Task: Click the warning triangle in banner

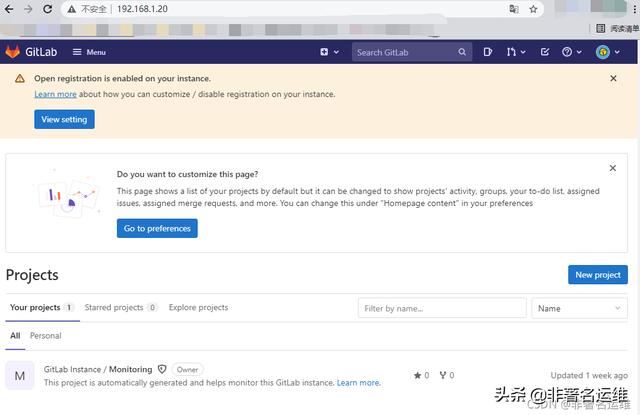Action: (20, 78)
